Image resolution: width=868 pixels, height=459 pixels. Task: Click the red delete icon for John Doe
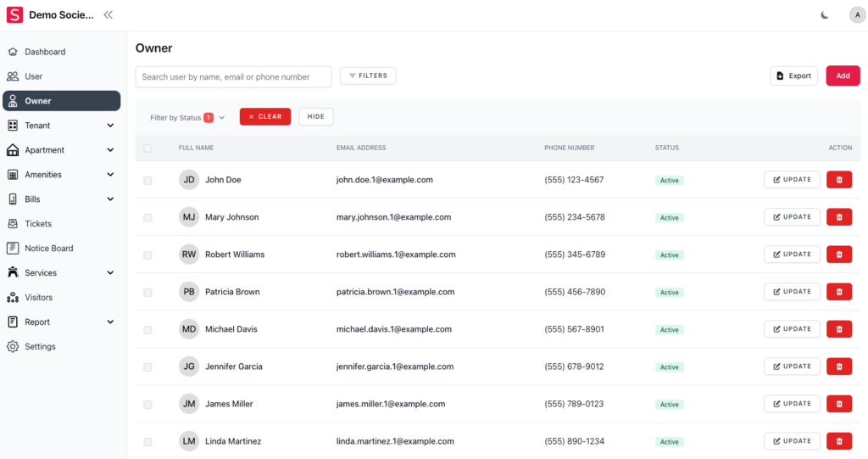point(838,180)
